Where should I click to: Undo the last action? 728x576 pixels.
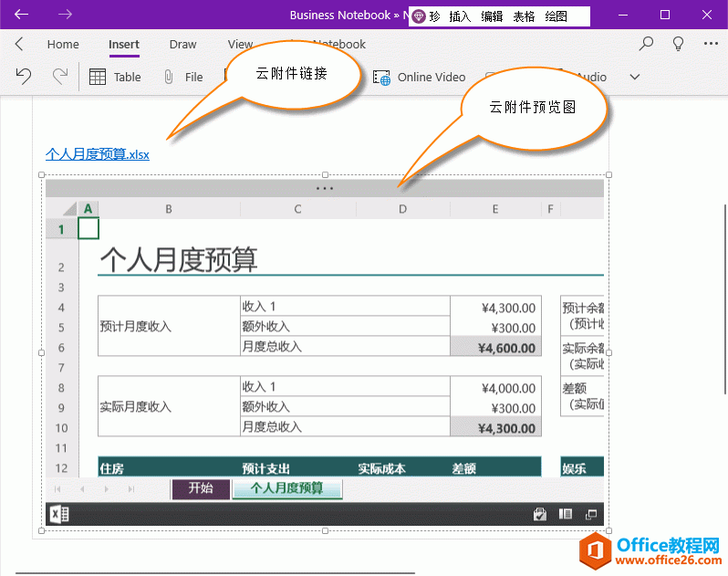coord(23,76)
